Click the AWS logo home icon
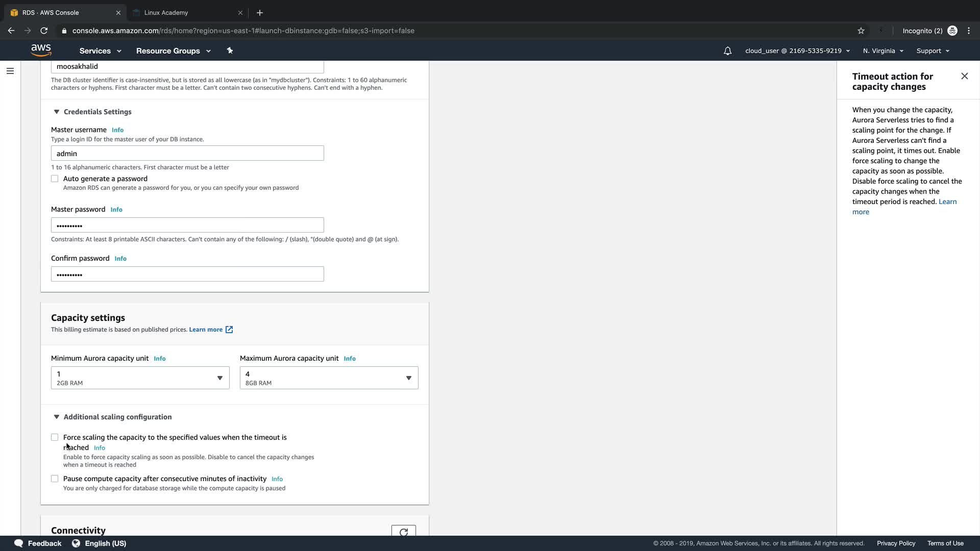 click(41, 50)
